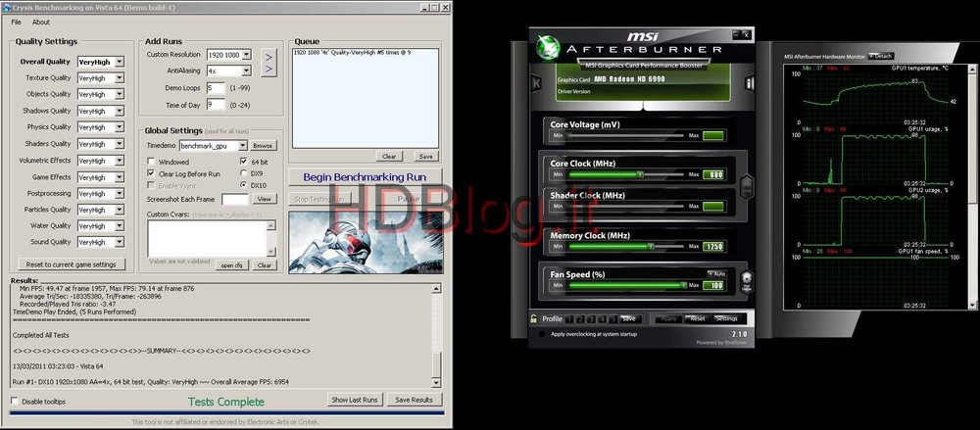This screenshot has height=430, width=980.
Task: Click Afterburner profile Save button
Action: (629, 318)
